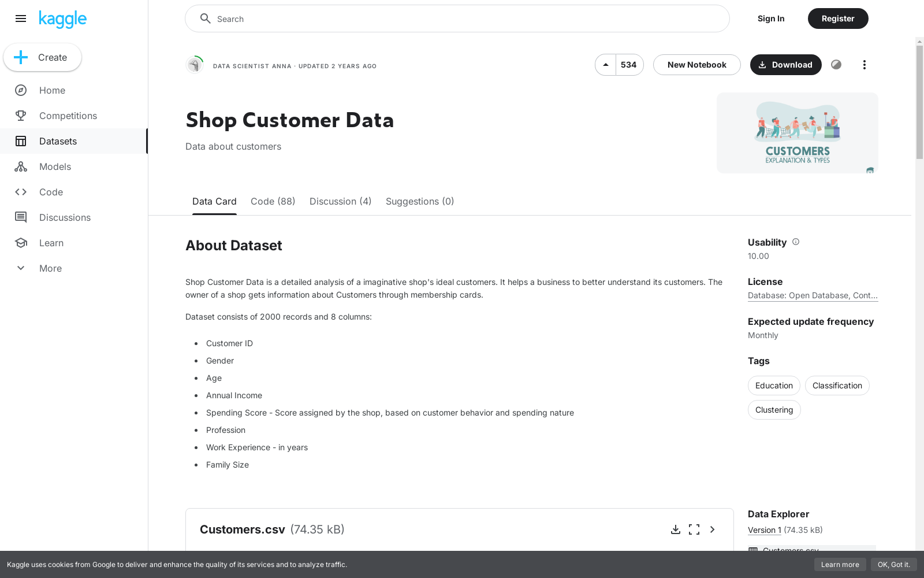Expand the Customers.csv file preview
The image size is (924, 578).
(x=712, y=529)
